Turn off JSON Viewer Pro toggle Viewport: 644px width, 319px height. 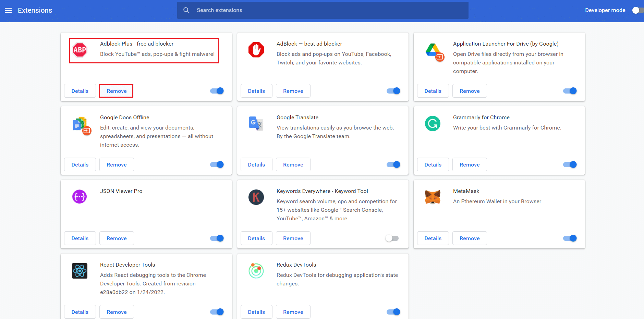(217, 238)
